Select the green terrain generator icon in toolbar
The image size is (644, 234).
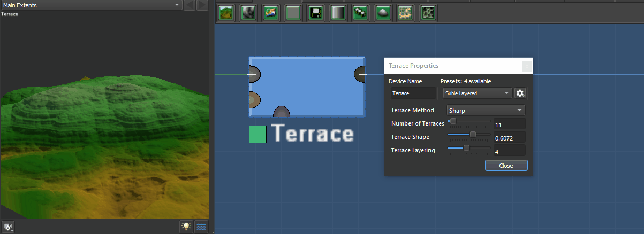225,13
